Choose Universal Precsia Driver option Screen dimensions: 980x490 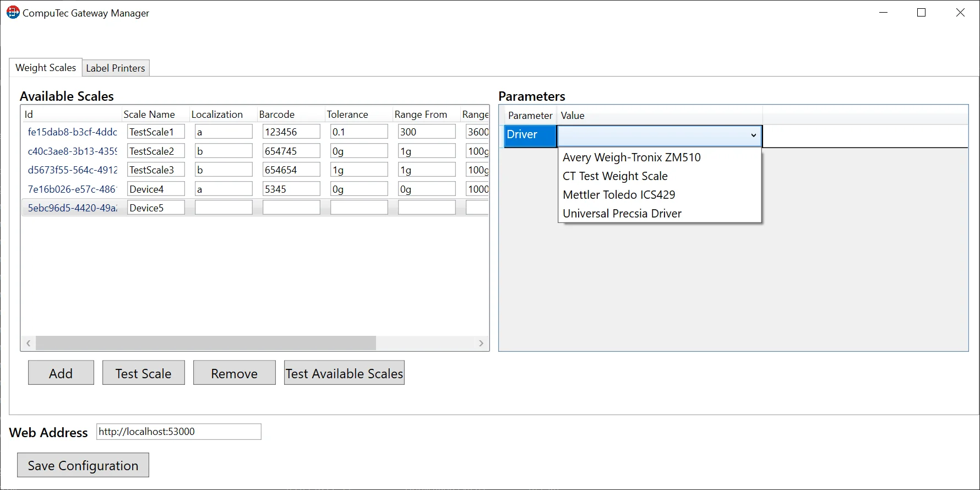(x=622, y=214)
